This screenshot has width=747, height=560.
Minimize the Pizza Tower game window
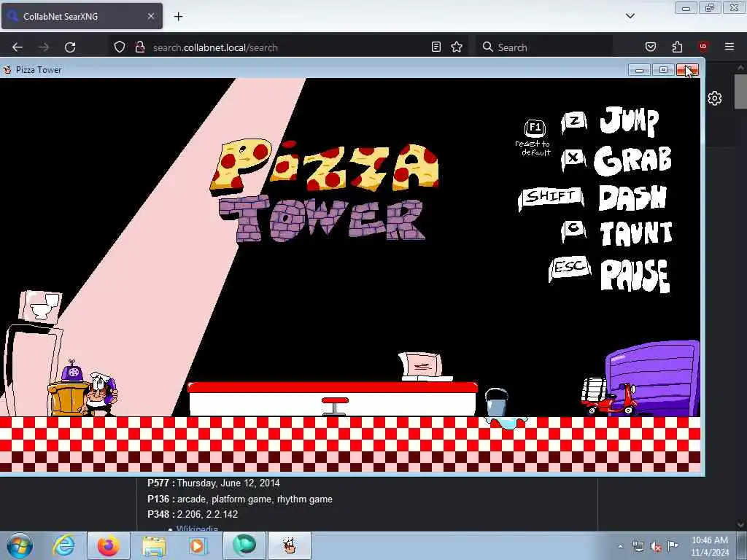pos(639,70)
